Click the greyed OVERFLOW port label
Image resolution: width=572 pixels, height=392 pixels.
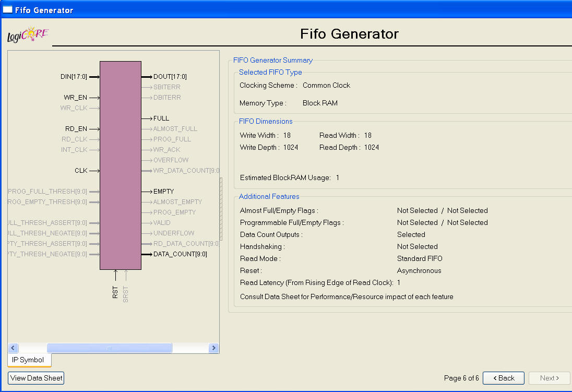coord(171,160)
